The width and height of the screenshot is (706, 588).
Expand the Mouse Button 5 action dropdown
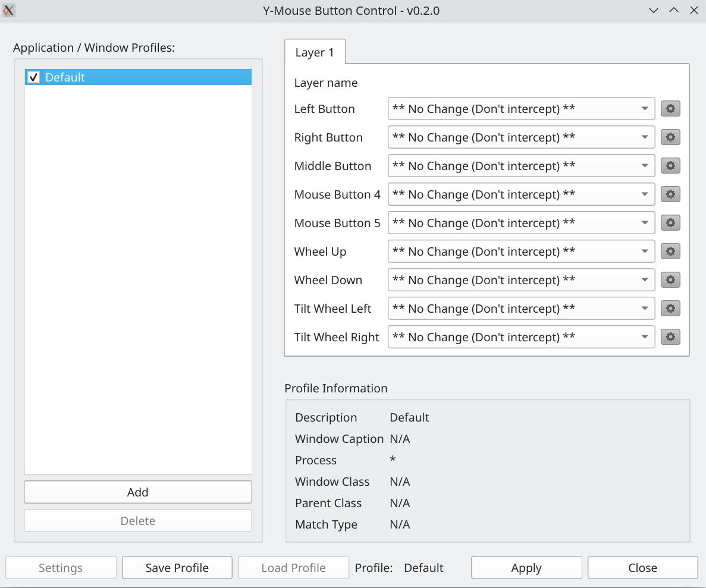point(522,222)
